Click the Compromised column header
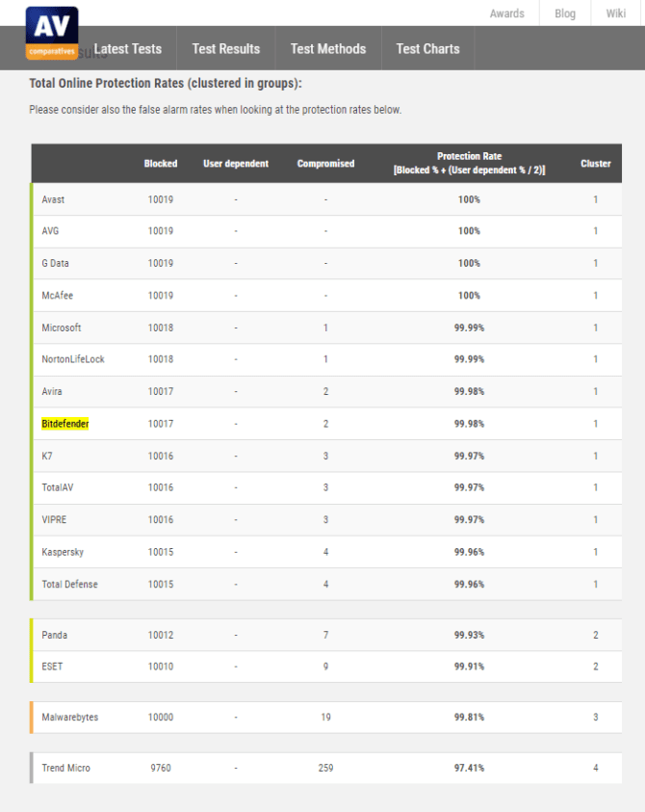The width and height of the screenshot is (645, 812). [325, 164]
